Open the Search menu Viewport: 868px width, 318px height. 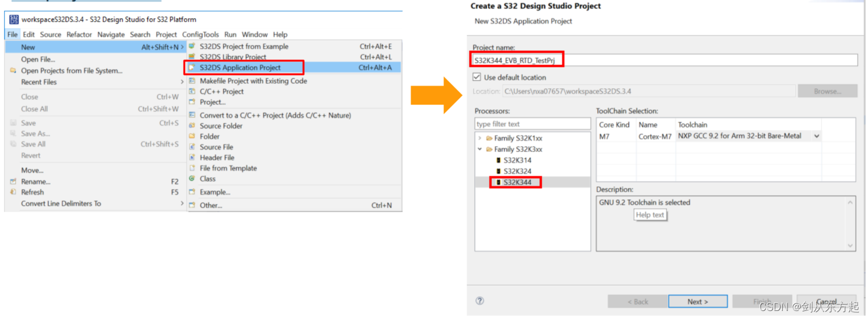(x=140, y=34)
